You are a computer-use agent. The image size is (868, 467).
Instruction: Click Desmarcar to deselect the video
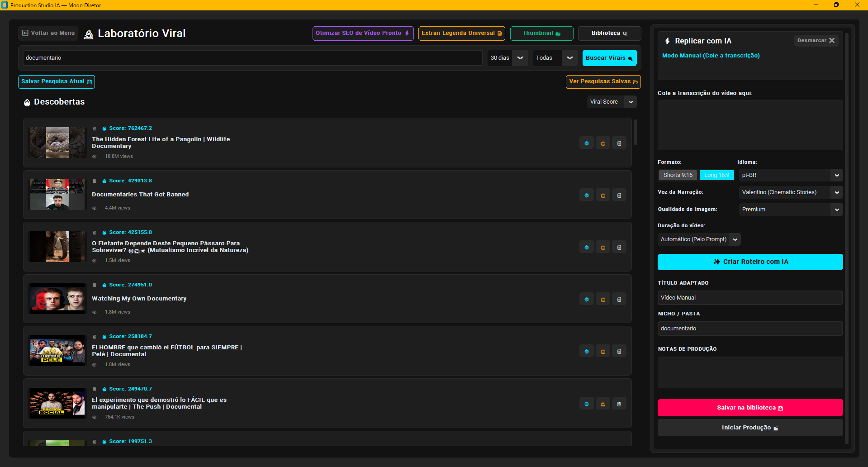tap(816, 40)
